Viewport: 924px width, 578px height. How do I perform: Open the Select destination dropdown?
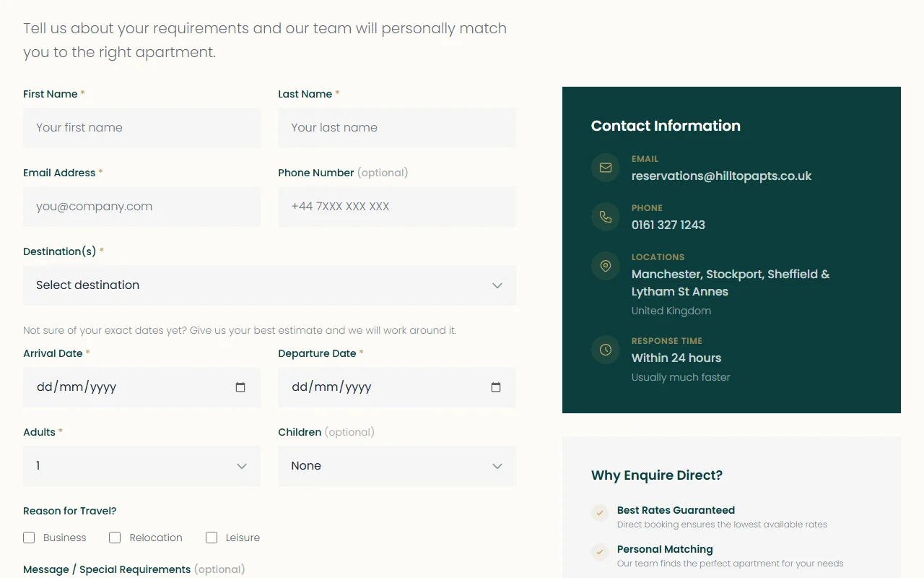[x=269, y=285]
